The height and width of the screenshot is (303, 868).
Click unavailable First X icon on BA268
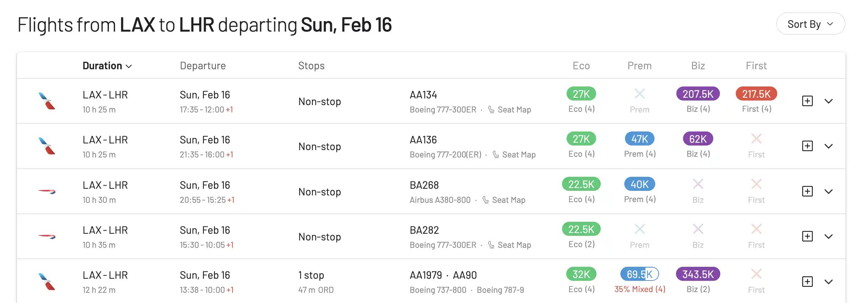pyautogui.click(x=756, y=184)
